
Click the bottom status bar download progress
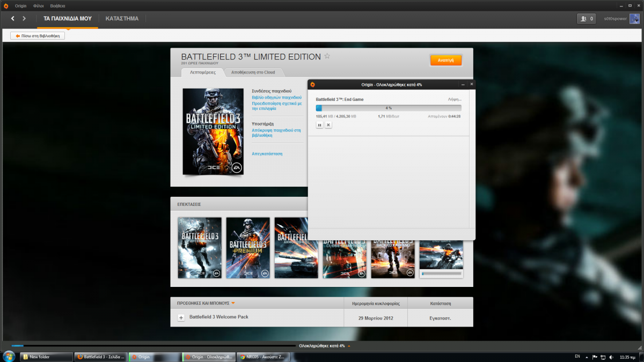(x=153, y=346)
